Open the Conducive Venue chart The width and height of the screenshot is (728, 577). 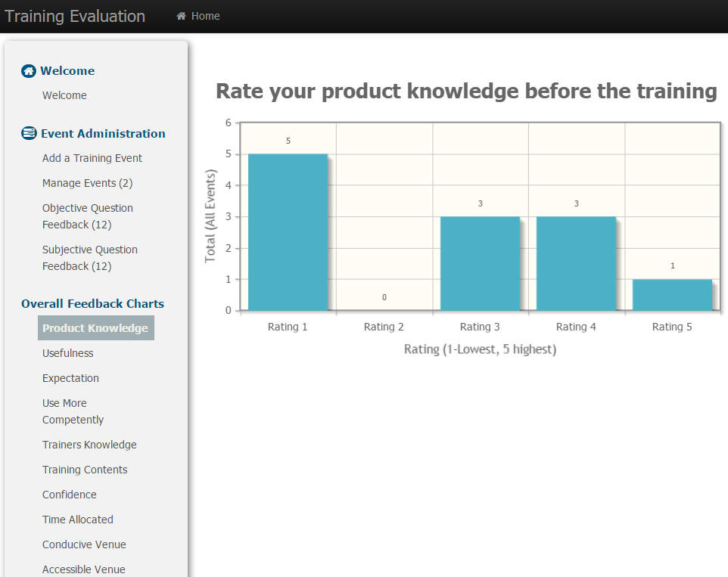point(84,545)
